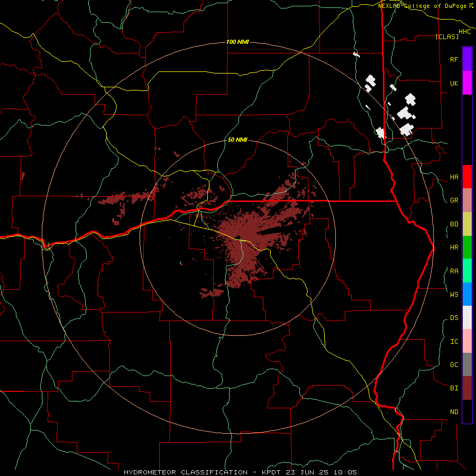Click the HA legend label
The height and width of the screenshot is (476, 476).
tap(454, 177)
